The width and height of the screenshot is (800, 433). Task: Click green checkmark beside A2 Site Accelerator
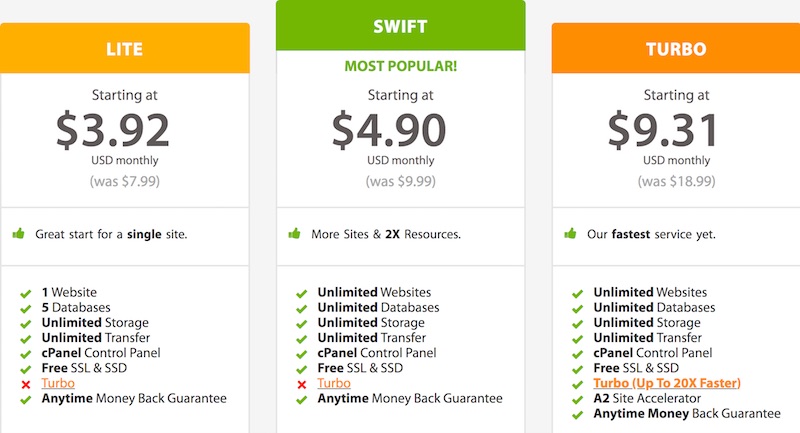578,400
